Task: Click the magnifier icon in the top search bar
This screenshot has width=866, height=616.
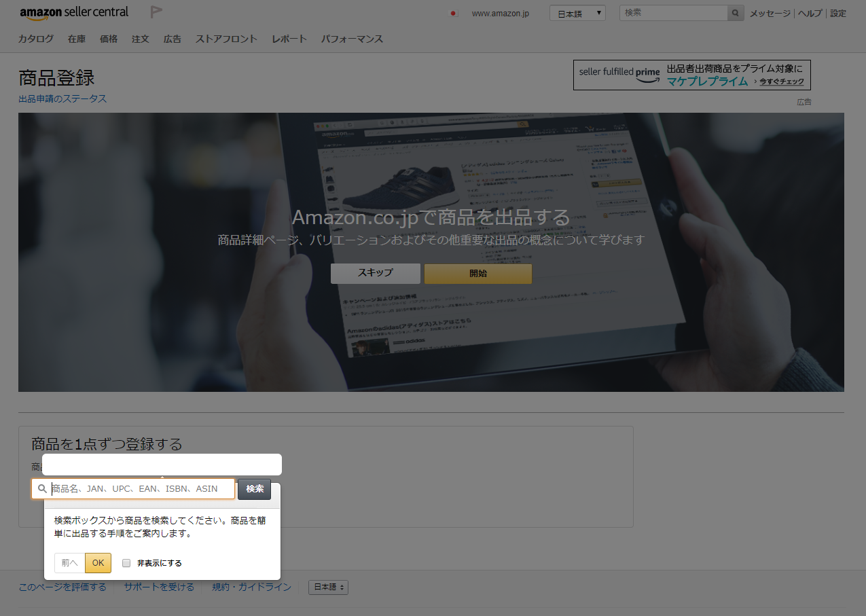Action: point(734,12)
